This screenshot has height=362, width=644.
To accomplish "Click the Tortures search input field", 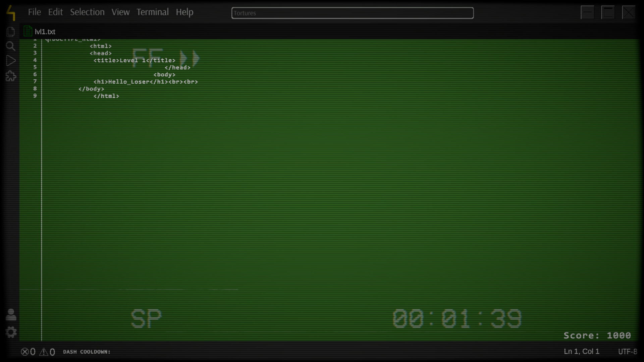I will pos(353,13).
